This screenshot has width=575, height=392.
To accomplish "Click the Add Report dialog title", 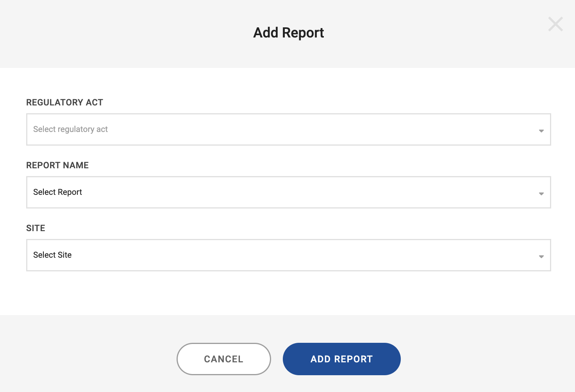I will click(289, 33).
